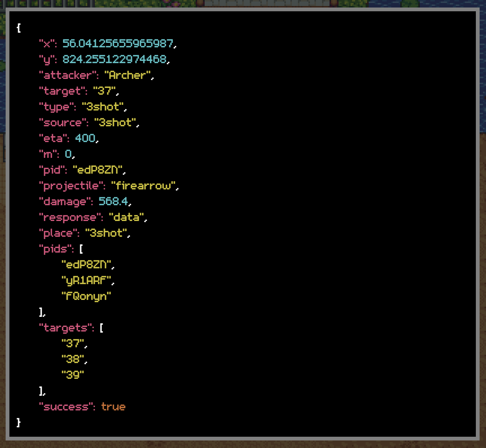Screen dimensions: 486x448
Task: Click the "true" success value
Action: 113,407
